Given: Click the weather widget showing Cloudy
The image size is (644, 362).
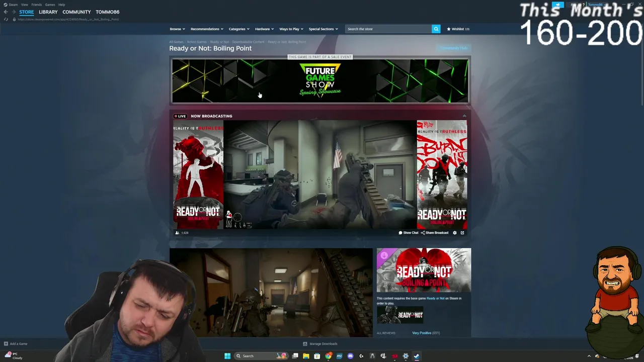Looking at the screenshot, I should pos(14,356).
